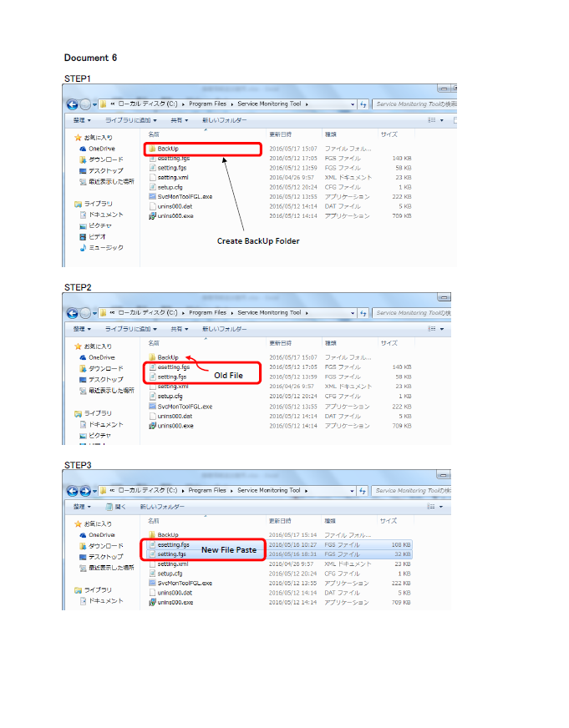569x728 pixels.
Task: Open address history dropdown in STEP1 address bar
Action: [x=353, y=104]
